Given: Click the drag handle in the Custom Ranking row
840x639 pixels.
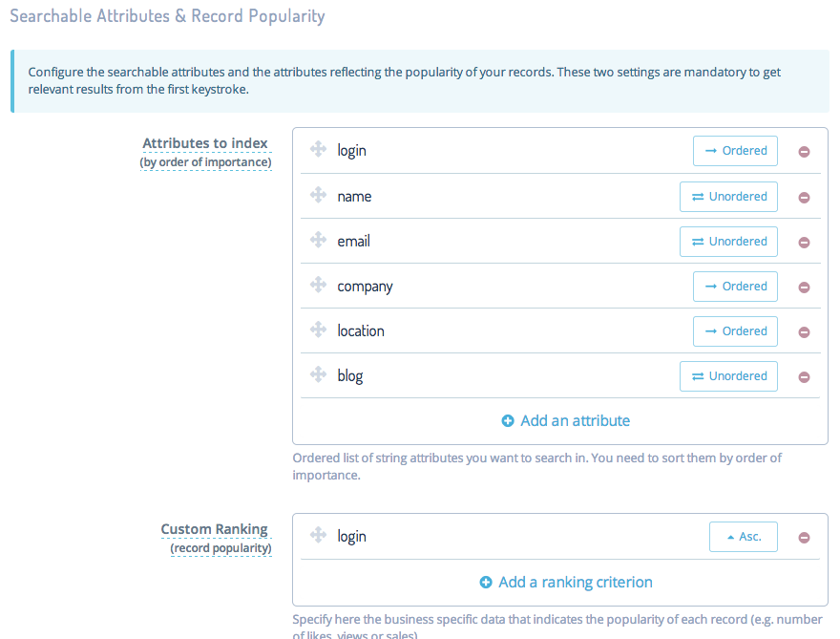Looking at the screenshot, I should click(x=317, y=536).
